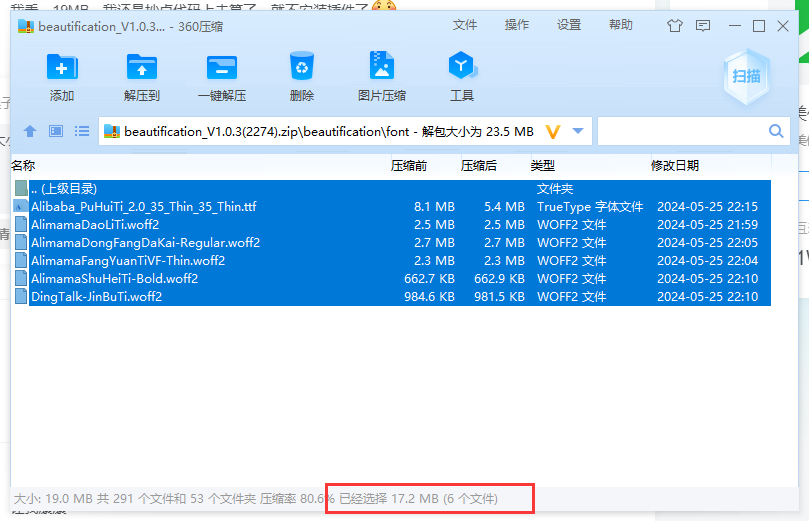Open the 操作 menu

coord(516,25)
